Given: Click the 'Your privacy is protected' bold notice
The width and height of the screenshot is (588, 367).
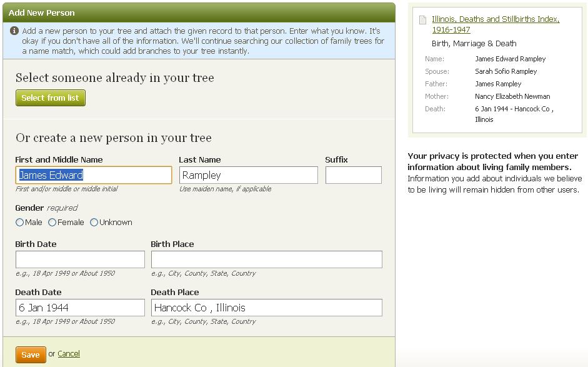Looking at the screenshot, I should 493,162.
